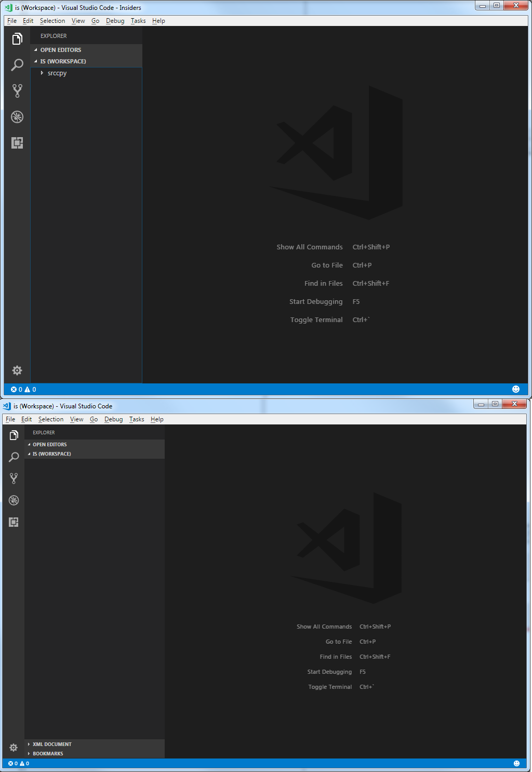Click the Toggle Terminal shortcut hint
Image resolution: width=532 pixels, height=772 pixels.
point(316,320)
